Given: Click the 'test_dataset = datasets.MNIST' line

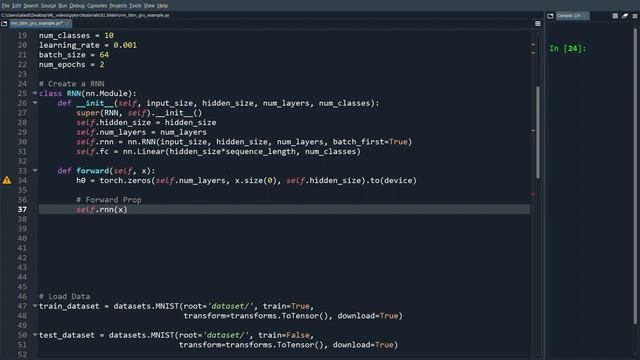Looking at the screenshot, I should [x=176, y=335].
